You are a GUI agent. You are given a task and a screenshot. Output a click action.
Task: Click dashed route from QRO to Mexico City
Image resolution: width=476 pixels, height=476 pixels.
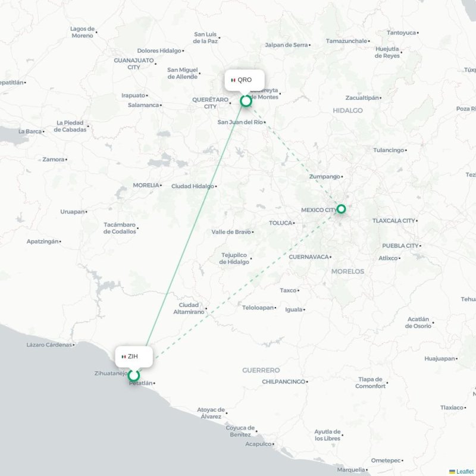(x=293, y=155)
